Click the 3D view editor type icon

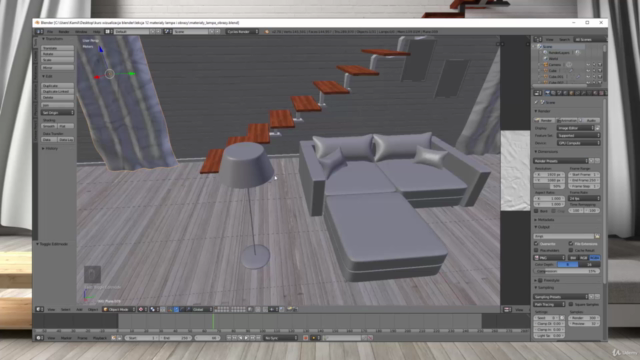(x=39, y=309)
